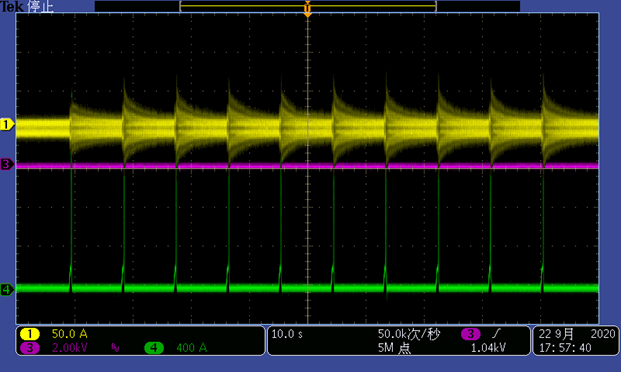Click the green channel 4 ground marker
Screen dimensions: 621x372
click(x=7, y=290)
